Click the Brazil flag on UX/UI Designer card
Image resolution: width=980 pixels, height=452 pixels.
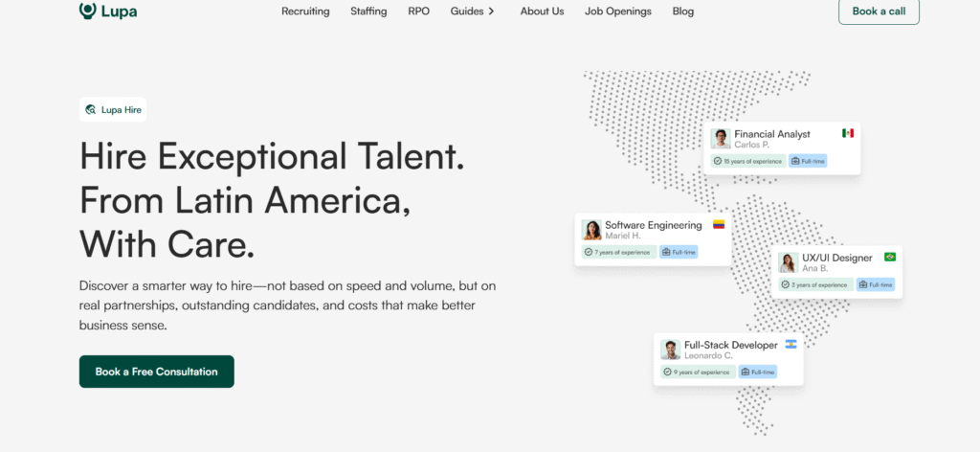890,257
